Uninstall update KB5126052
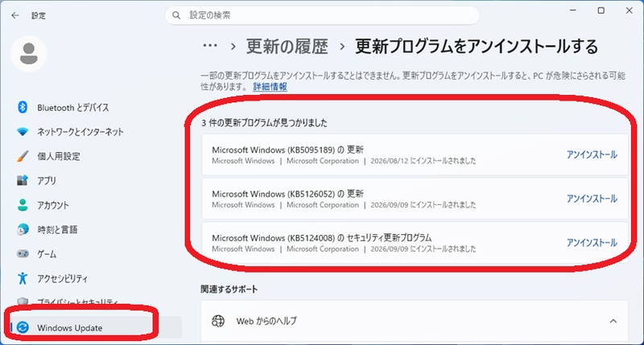 pos(592,199)
